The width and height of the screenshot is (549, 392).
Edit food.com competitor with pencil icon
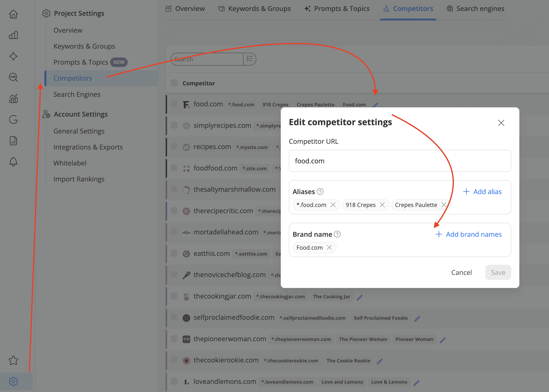pyautogui.click(x=375, y=105)
